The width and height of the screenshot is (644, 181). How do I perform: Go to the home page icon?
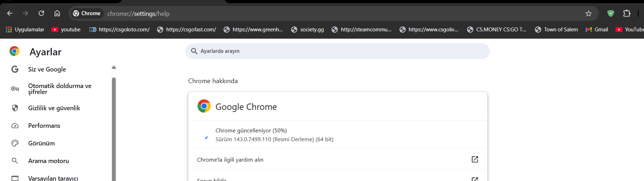click(57, 13)
